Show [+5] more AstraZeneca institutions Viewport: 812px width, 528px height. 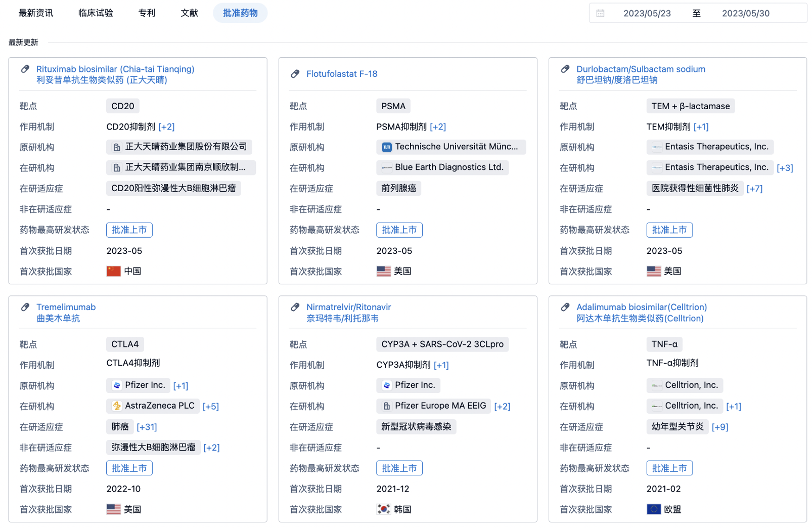tap(210, 406)
